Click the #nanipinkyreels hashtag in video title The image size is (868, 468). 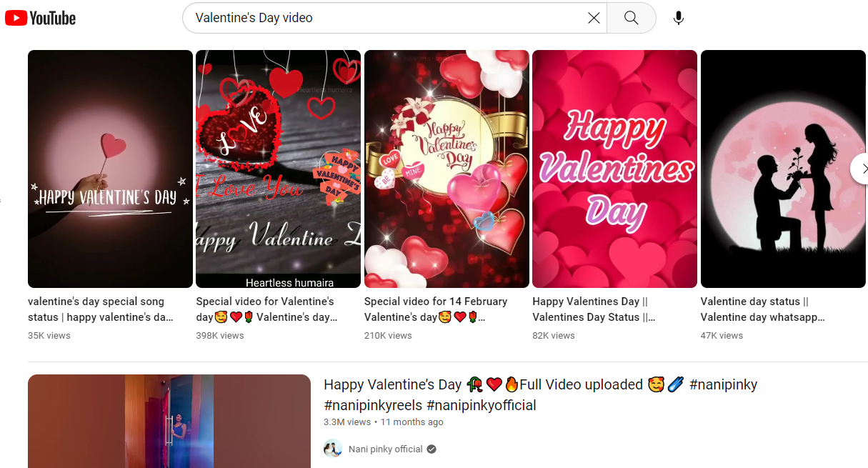[x=372, y=406]
